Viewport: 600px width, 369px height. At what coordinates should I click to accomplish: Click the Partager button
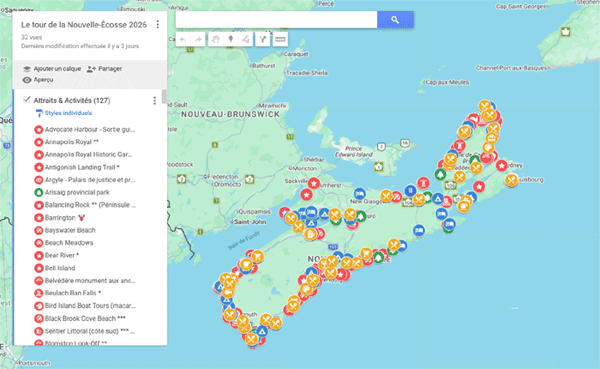[x=104, y=69]
